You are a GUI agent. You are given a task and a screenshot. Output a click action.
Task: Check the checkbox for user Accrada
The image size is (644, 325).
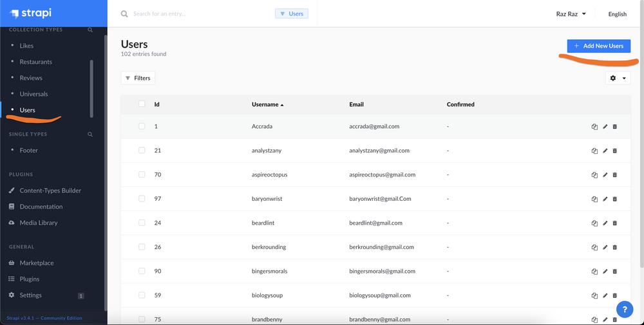(x=142, y=127)
